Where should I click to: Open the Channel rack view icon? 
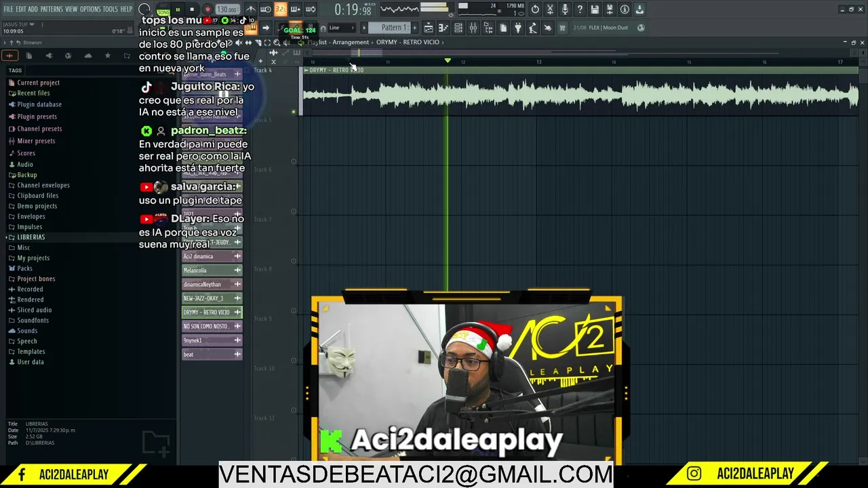(x=458, y=28)
